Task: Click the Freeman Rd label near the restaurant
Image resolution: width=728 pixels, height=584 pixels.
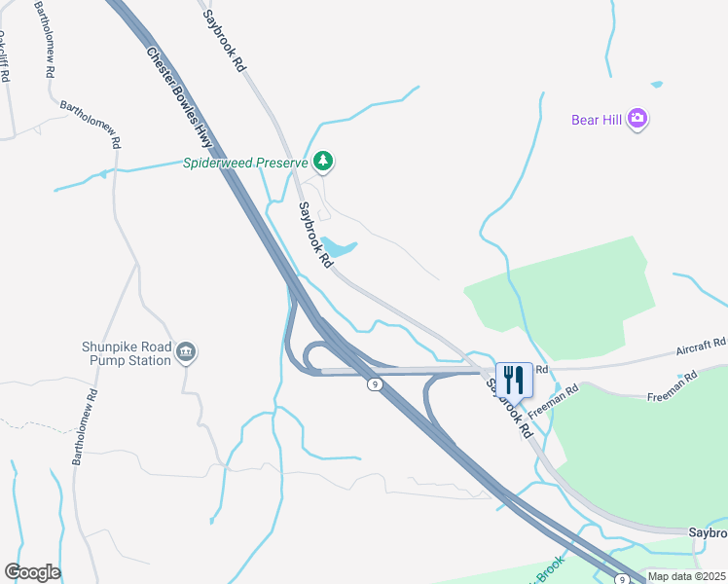Action: coord(554,402)
